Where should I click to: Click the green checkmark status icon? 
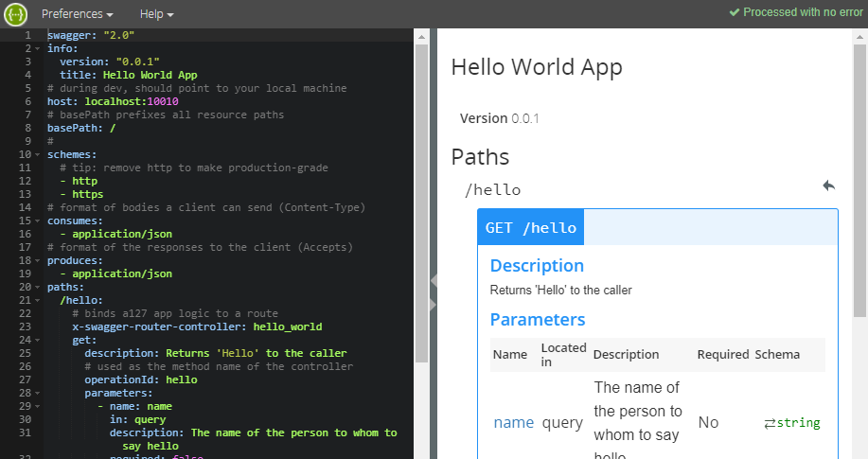tap(734, 12)
